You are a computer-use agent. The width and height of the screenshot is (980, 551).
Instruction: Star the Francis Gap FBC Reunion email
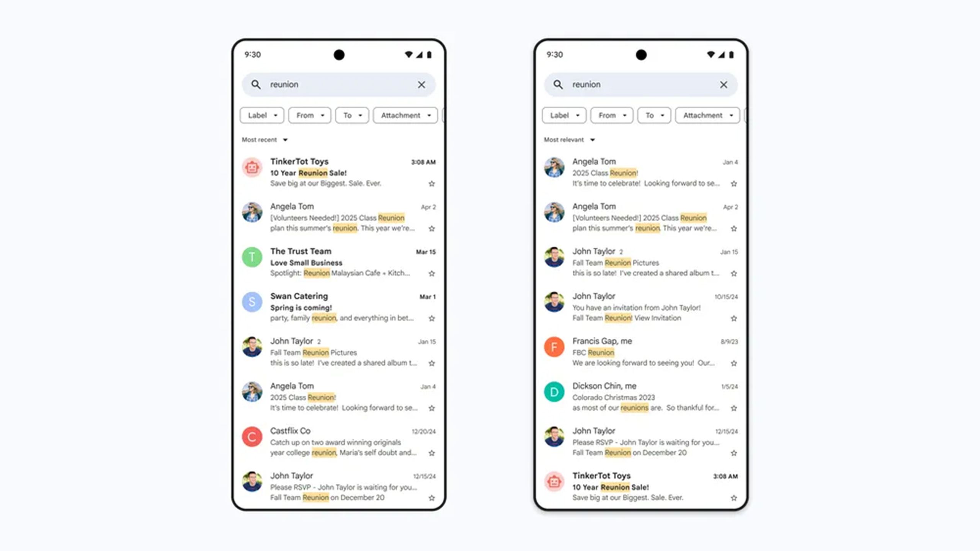[733, 363]
